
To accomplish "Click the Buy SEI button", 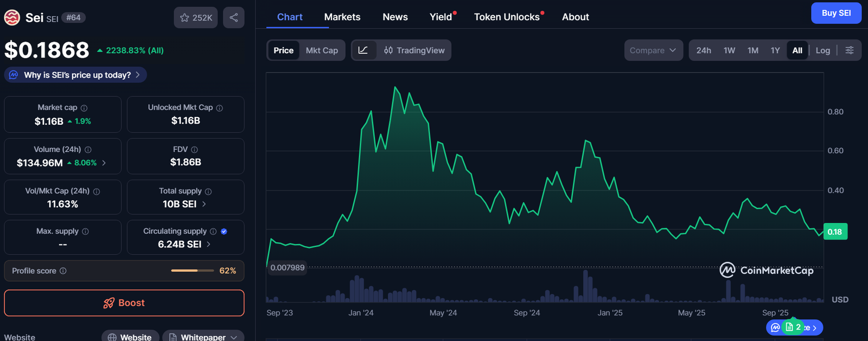I will [835, 13].
